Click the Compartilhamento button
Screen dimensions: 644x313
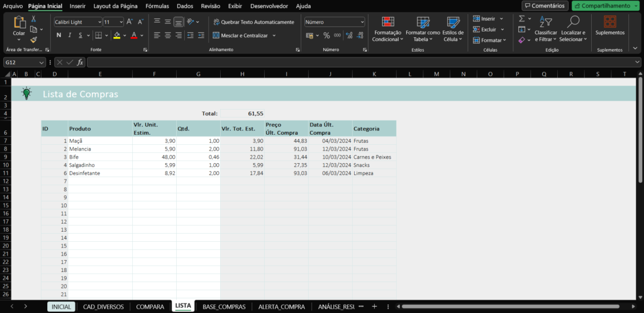605,6
